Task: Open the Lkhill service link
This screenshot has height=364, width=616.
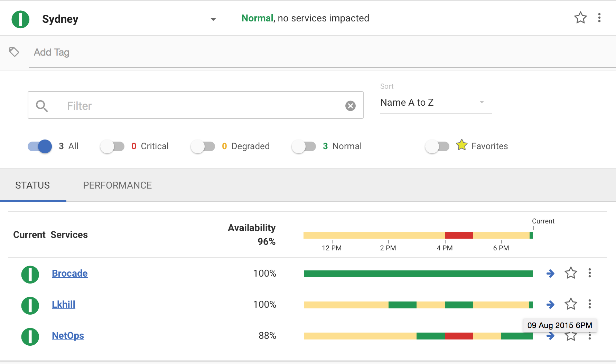Action: (64, 305)
